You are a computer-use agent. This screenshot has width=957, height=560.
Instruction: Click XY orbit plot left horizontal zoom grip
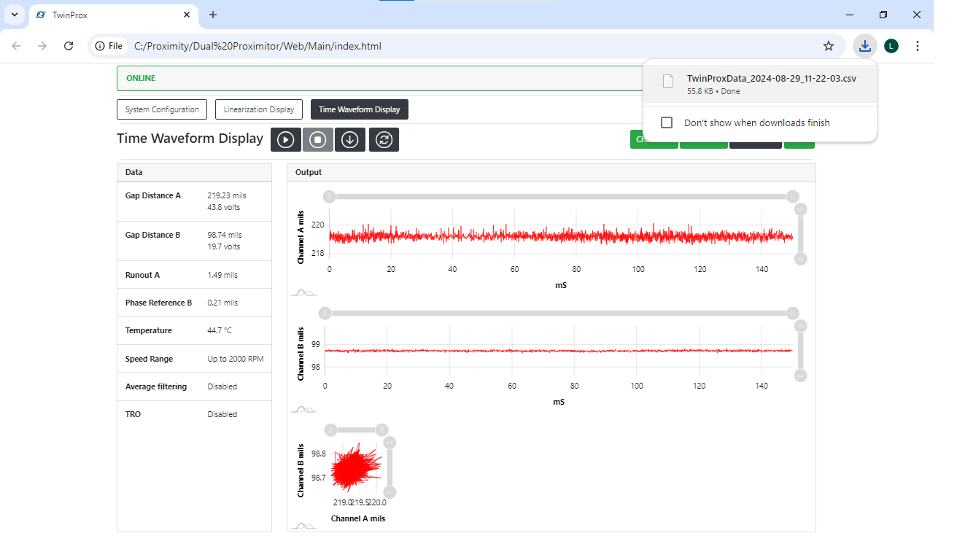(330, 429)
